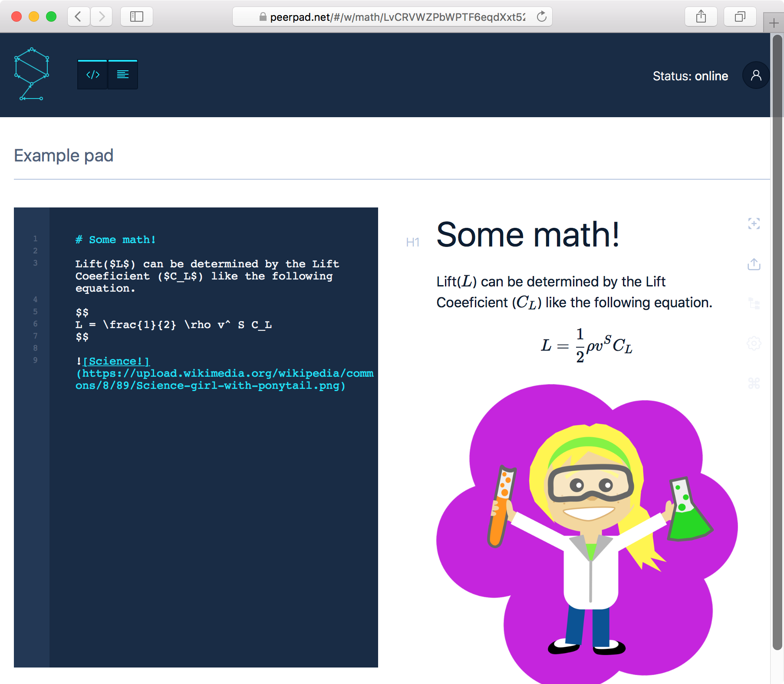
Task: Go back to the previous page
Action: (x=78, y=16)
